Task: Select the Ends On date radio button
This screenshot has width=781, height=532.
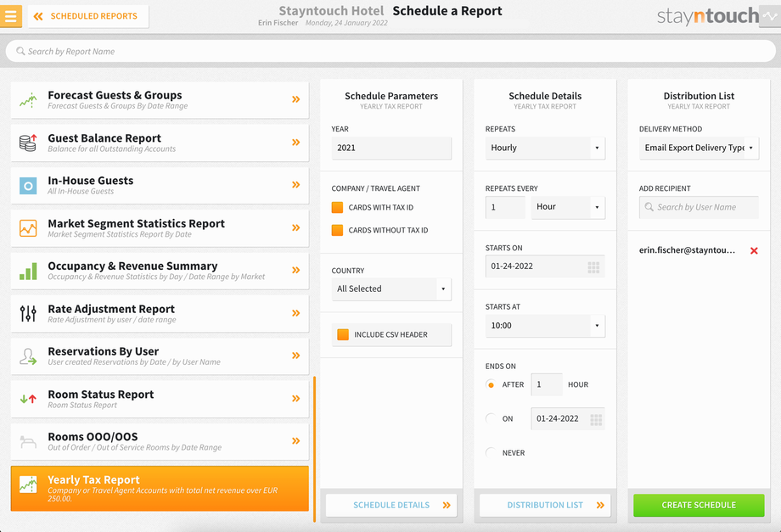Action: [x=491, y=419]
